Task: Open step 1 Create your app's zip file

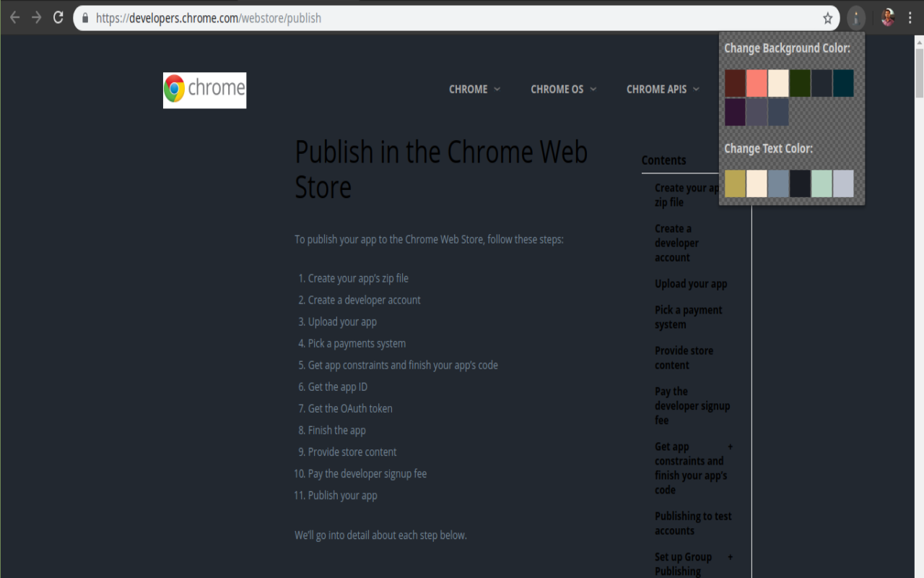Action: point(358,278)
